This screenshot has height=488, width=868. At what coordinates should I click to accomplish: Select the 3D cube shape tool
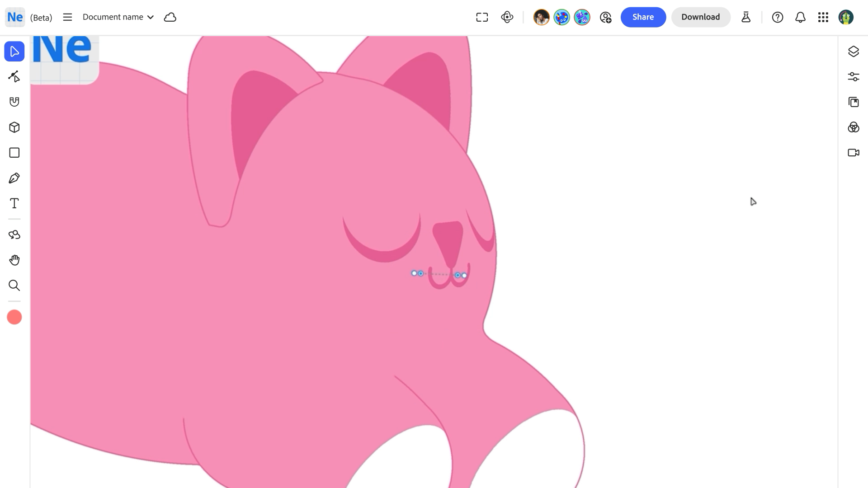click(14, 127)
